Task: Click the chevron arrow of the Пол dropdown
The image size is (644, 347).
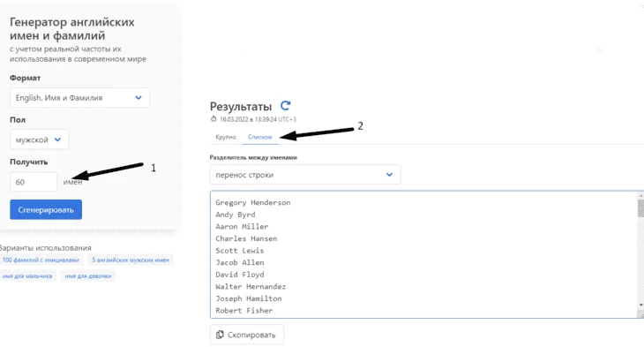Action: pyautogui.click(x=58, y=140)
